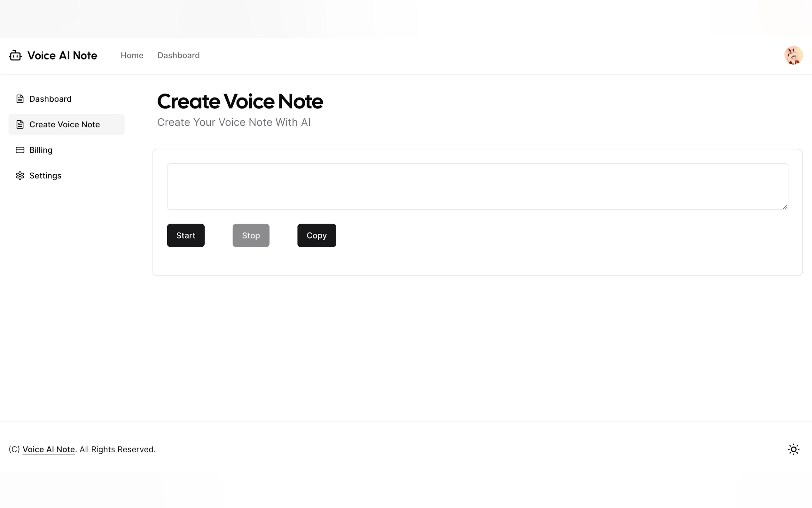Click the Billing credit card icon
This screenshot has height=508, width=812.
20,150
